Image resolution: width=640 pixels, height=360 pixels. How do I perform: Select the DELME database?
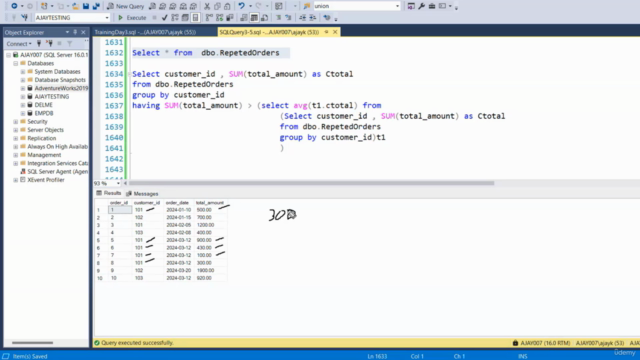point(43,105)
